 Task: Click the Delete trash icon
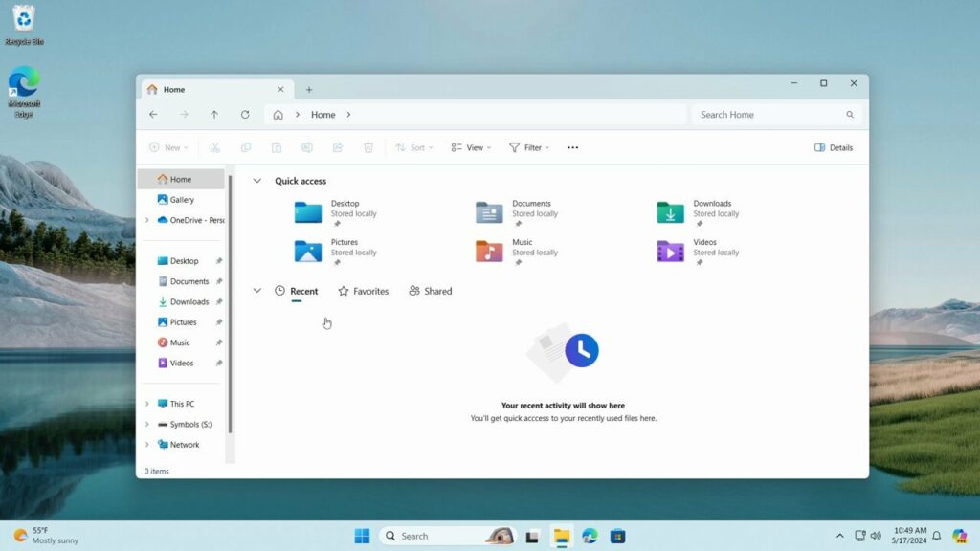(x=368, y=147)
